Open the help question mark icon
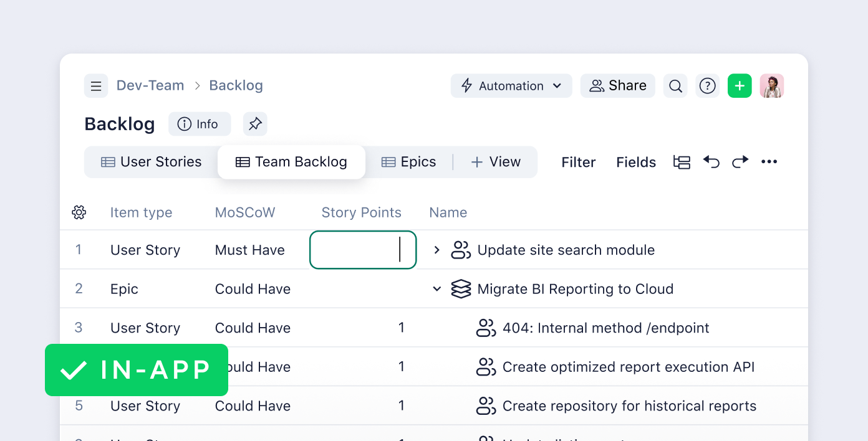 (x=707, y=86)
